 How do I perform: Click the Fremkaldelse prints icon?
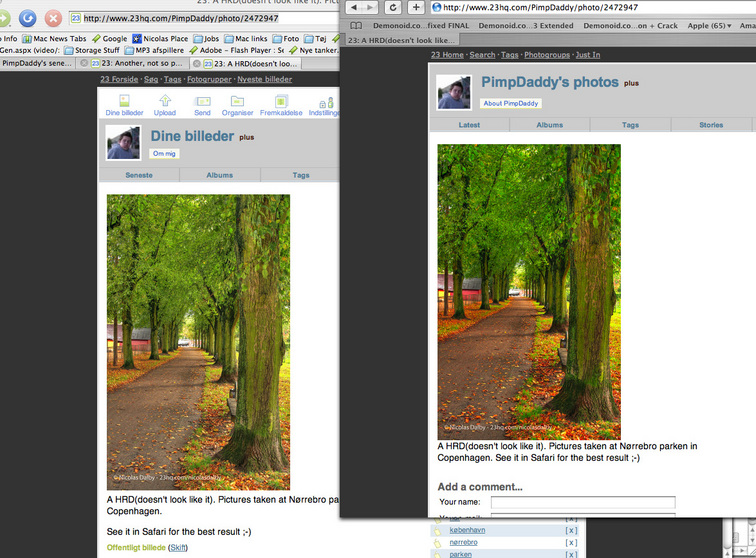(281, 101)
